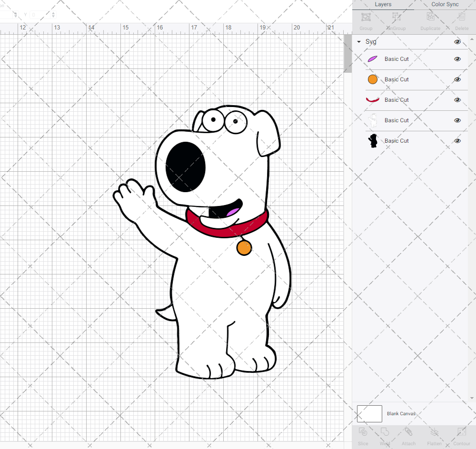Click the Blank Canvas color swatch
This screenshot has height=449, width=476.
[x=369, y=414]
